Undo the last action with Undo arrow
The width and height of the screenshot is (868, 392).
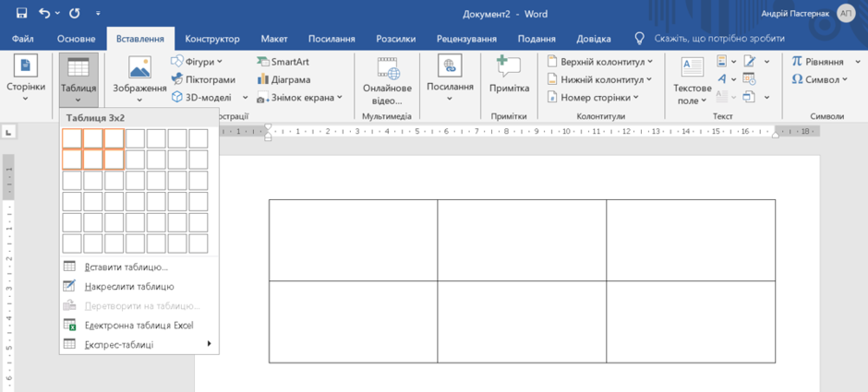tap(46, 13)
